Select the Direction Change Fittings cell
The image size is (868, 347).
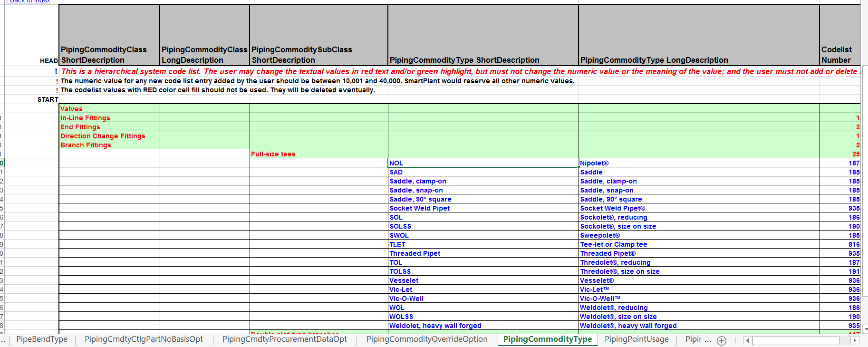[x=109, y=136]
